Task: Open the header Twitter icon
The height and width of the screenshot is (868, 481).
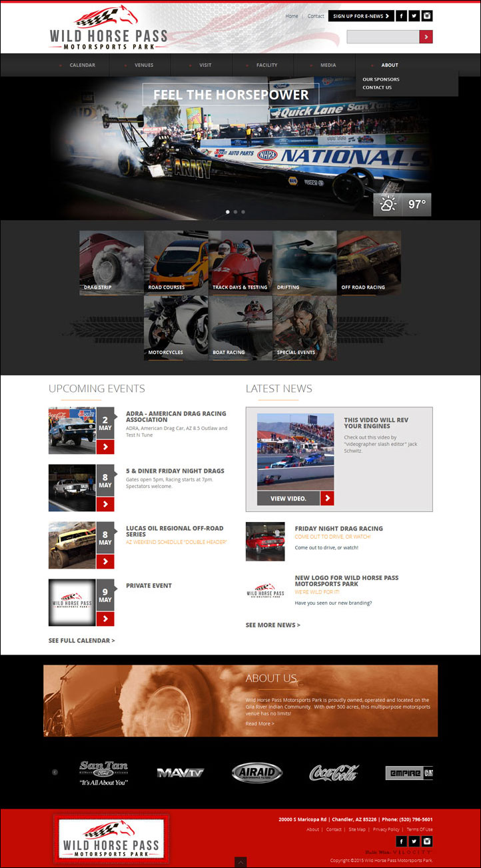Action: click(x=414, y=16)
